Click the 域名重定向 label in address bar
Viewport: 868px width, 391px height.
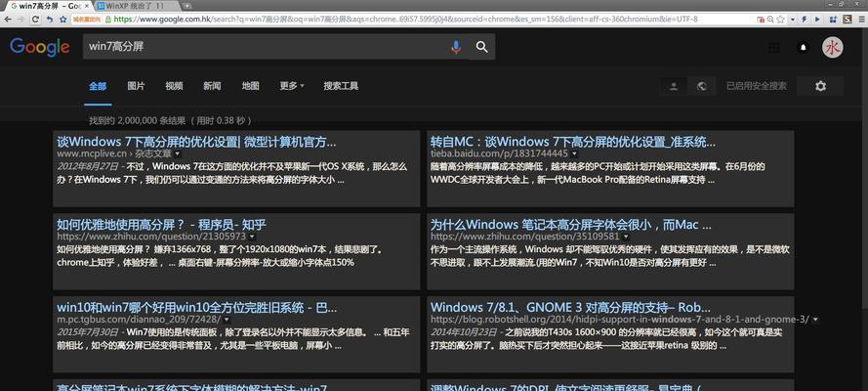pos(87,19)
